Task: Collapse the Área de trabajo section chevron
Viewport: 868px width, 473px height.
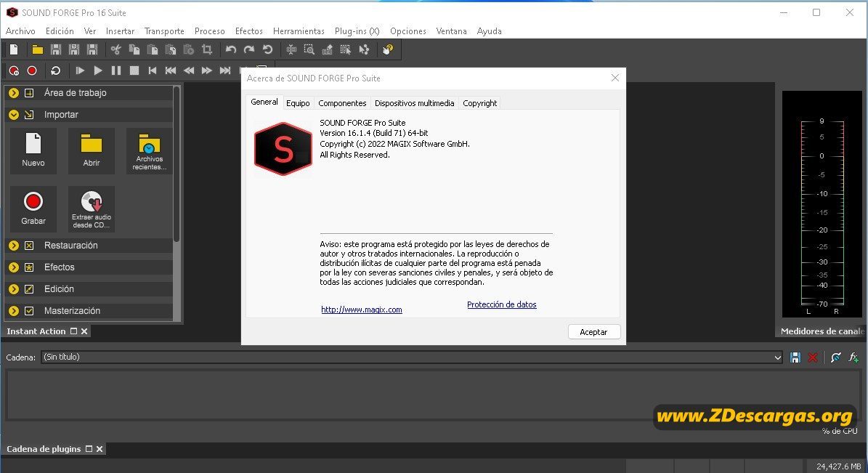Action: 14,93
